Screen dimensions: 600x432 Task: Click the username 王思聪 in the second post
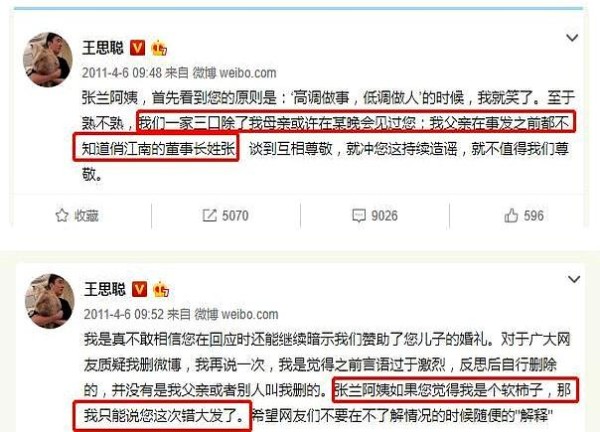point(105,289)
